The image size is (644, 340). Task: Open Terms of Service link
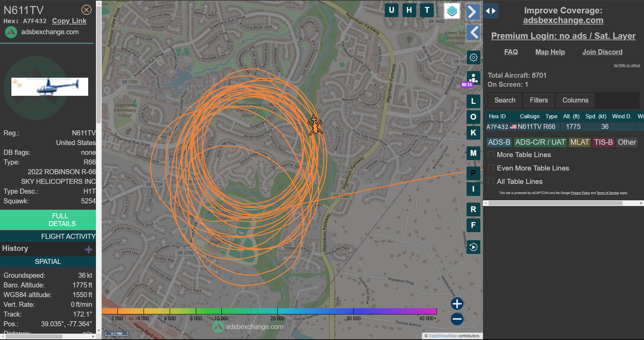click(607, 193)
